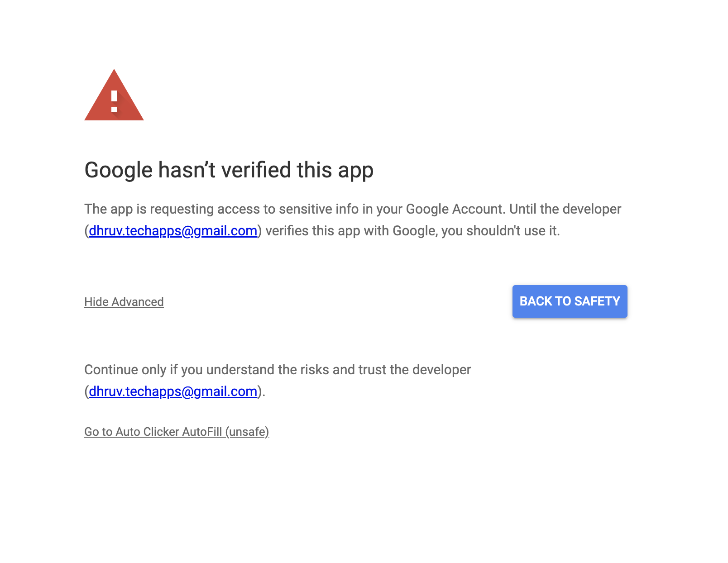This screenshot has height=563, width=728.
Task: Click the BACK TO SAFETY button
Action: coord(569,301)
